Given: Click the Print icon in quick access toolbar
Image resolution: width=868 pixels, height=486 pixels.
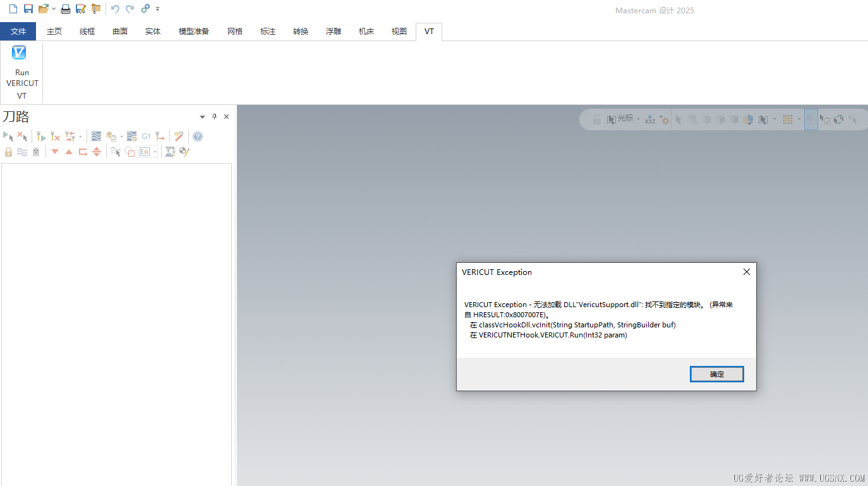Looking at the screenshot, I should 66,9.
